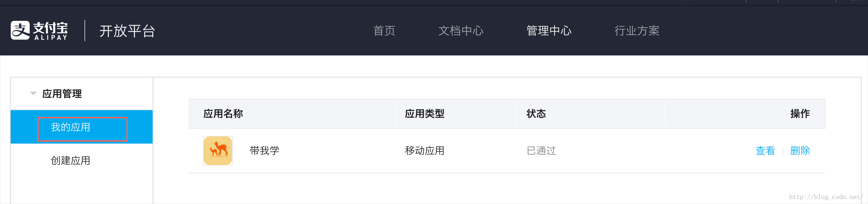The image size is (868, 204).
Task: Open the 文档中心 navigation tab
Action: tap(461, 31)
